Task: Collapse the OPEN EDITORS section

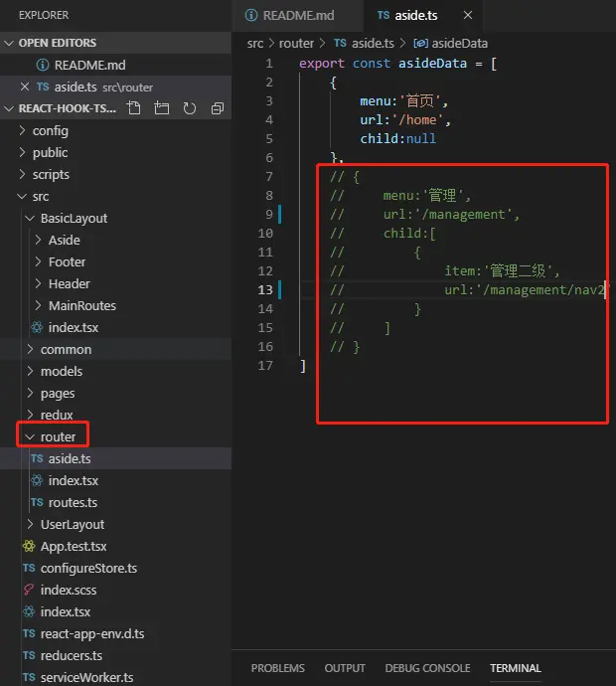Action: pyautogui.click(x=9, y=43)
